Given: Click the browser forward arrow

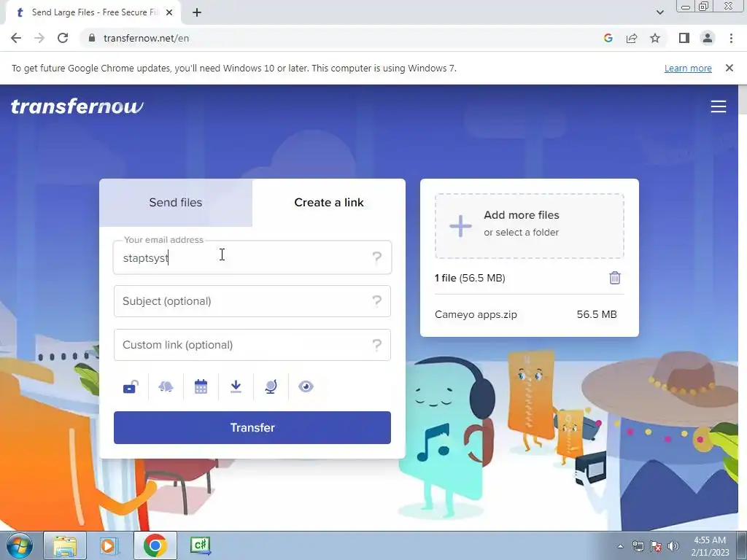Looking at the screenshot, I should click(39, 38).
